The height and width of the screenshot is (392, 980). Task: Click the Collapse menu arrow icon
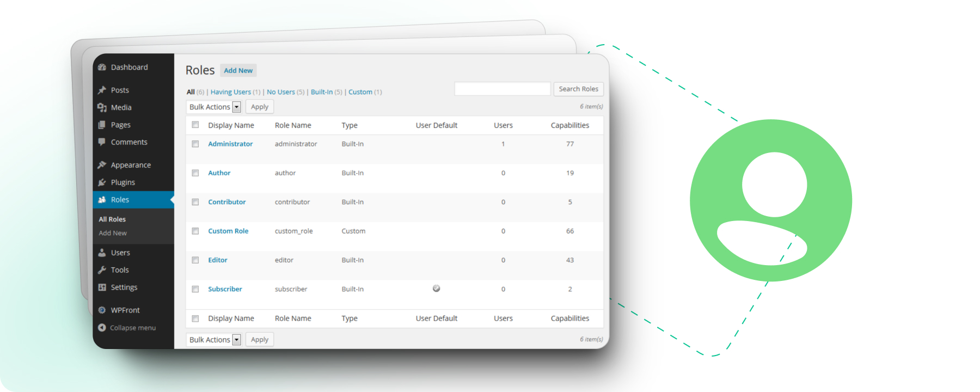102,328
